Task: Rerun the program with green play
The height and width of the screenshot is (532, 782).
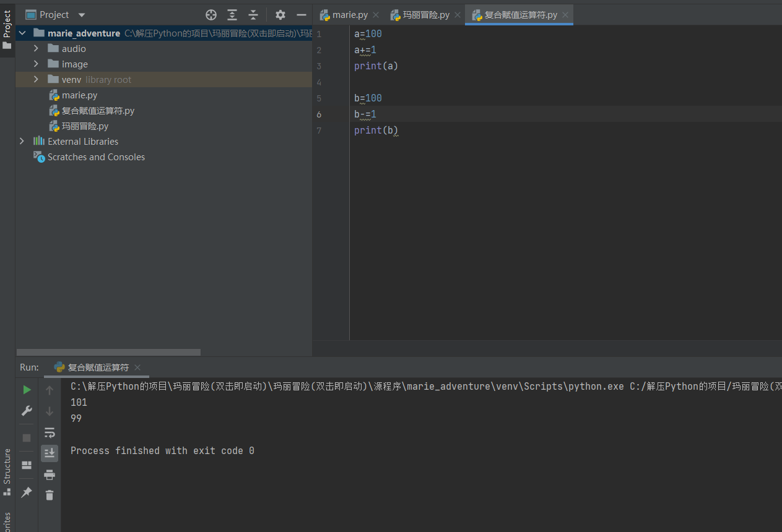Action: (x=27, y=390)
